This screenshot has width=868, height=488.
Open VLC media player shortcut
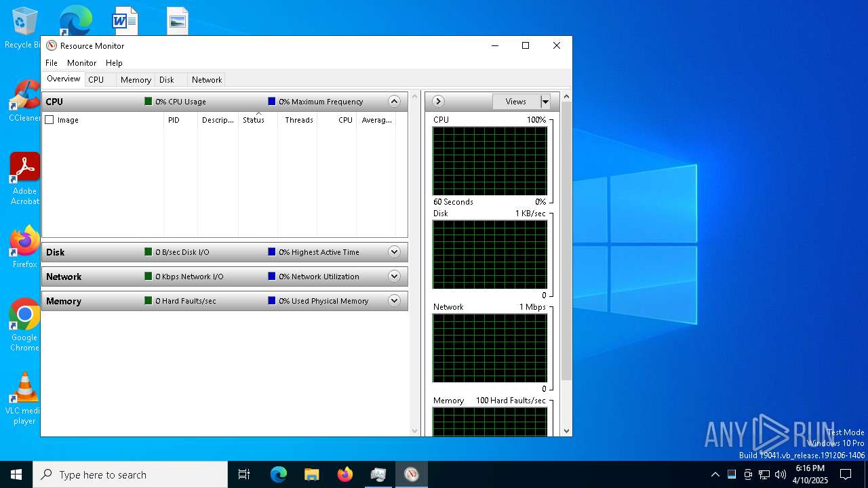[x=24, y=398]
